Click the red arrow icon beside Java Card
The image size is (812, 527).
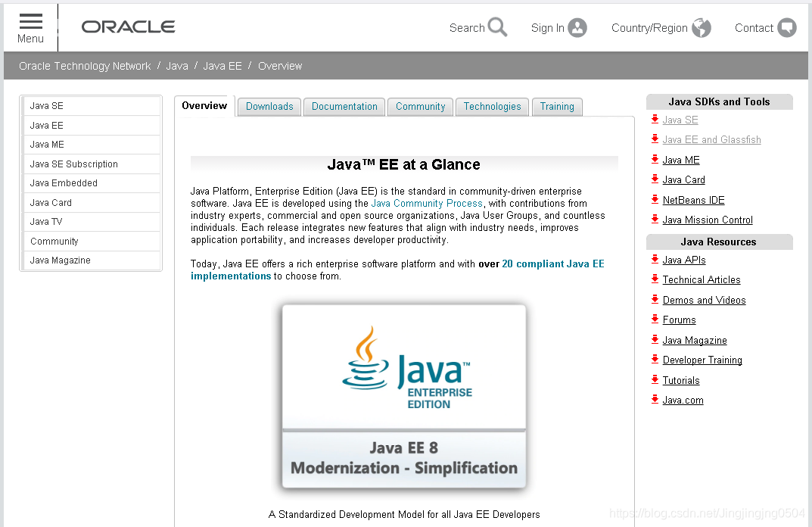[655, 179]
